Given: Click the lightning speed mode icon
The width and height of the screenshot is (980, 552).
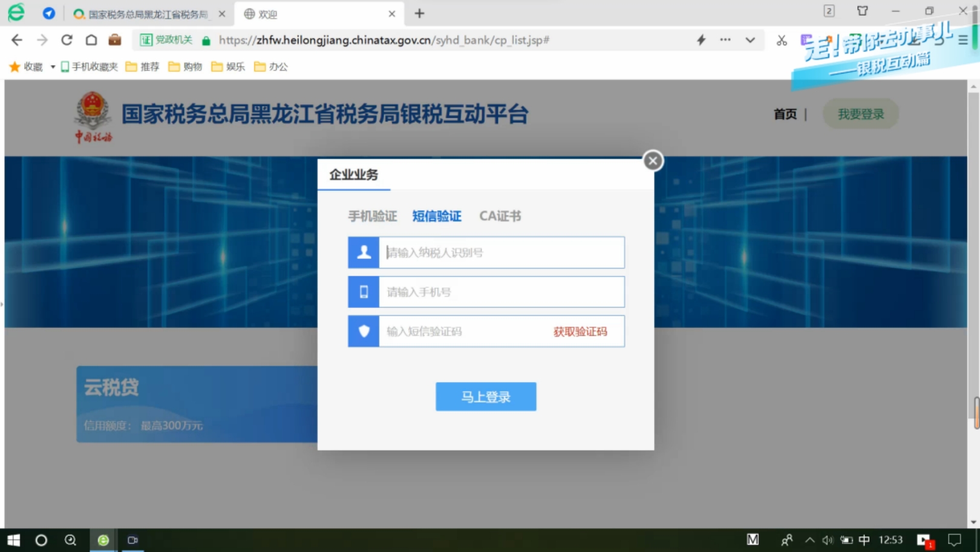Looking at the screenshot, I should click(701, 40).
